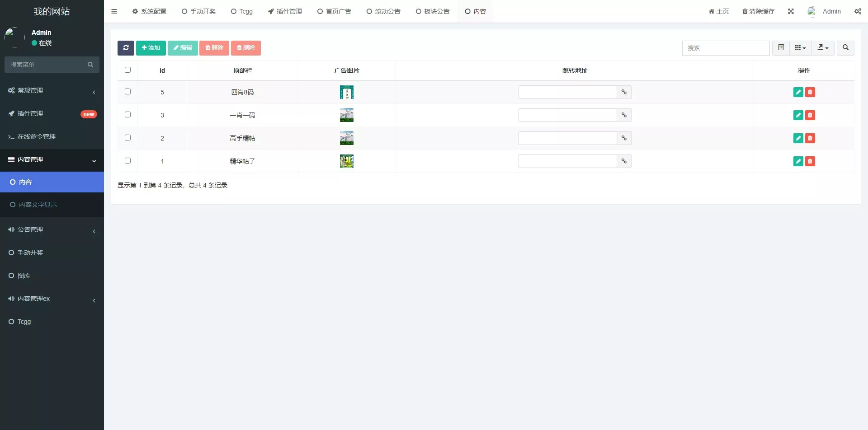This screenshot has width=868, height=430.
Task: Collapse the 内容管理 sidebar section
Action: [52, 159]
